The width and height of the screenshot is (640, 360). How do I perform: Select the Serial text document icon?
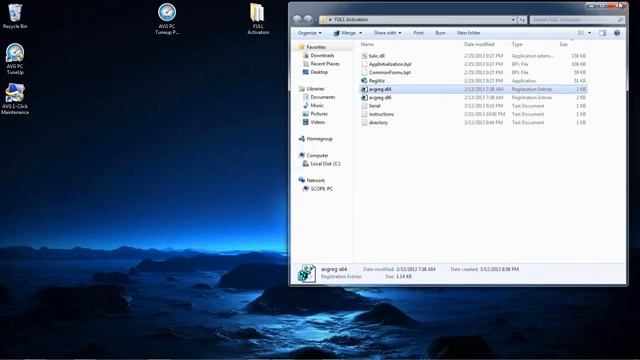coord(364,106)
